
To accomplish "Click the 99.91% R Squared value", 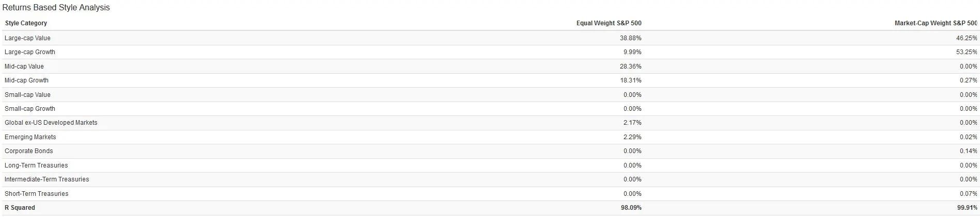I will click(967, 208).
